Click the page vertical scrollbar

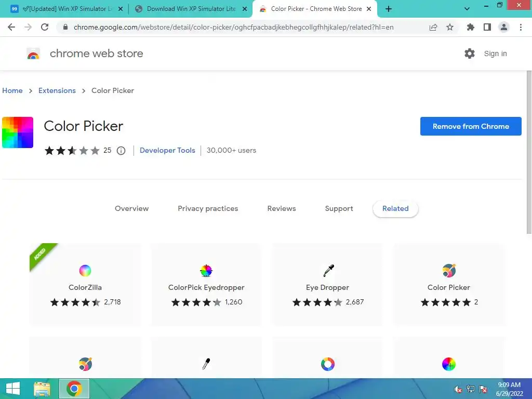click(529, 153)
